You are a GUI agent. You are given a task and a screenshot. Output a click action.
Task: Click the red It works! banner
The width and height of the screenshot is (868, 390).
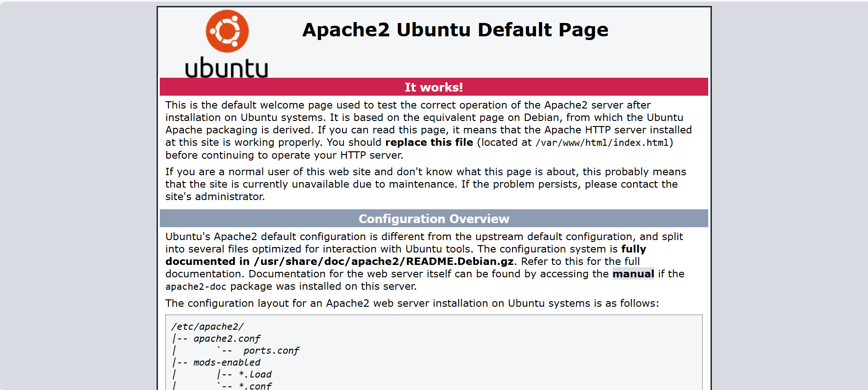coord(433,87)
